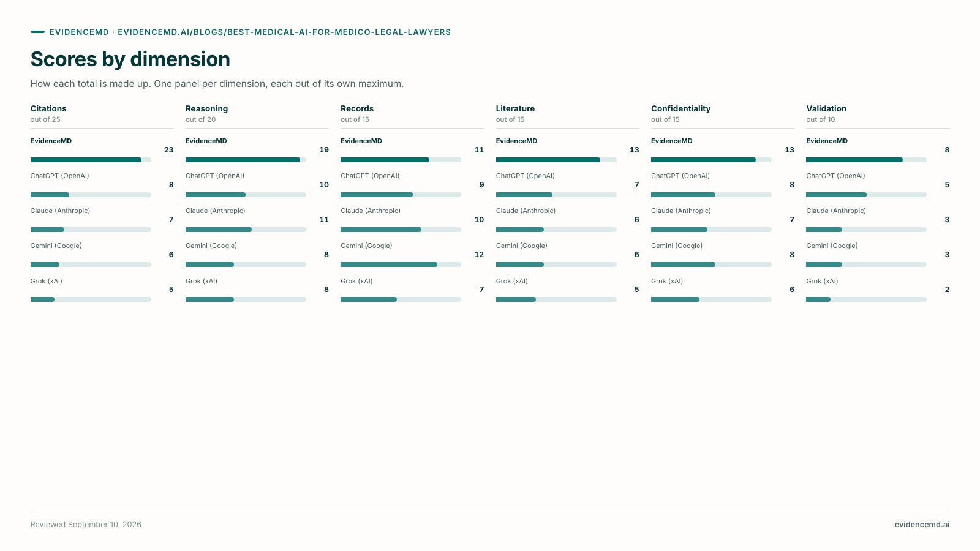Click the Reasoning score 19 for EvidenceMD
The width and height of the screenshot is (980, 551).
(x=324, y=150)
